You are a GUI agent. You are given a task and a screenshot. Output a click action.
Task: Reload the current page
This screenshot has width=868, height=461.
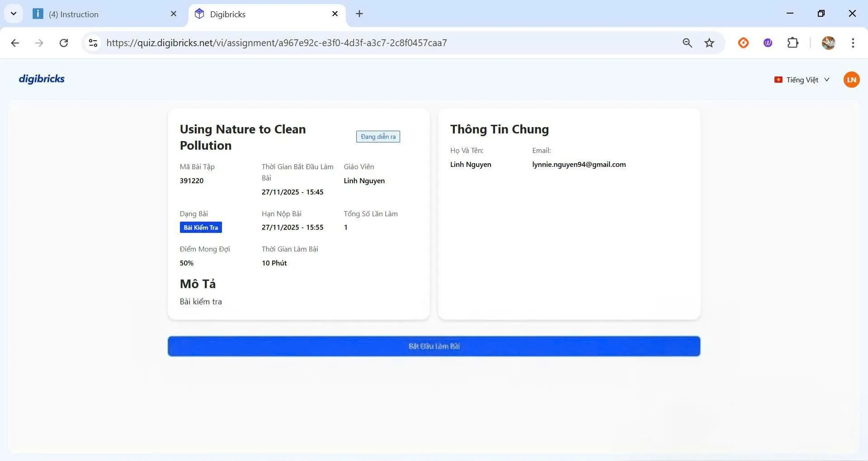click(x=64, y=43)
